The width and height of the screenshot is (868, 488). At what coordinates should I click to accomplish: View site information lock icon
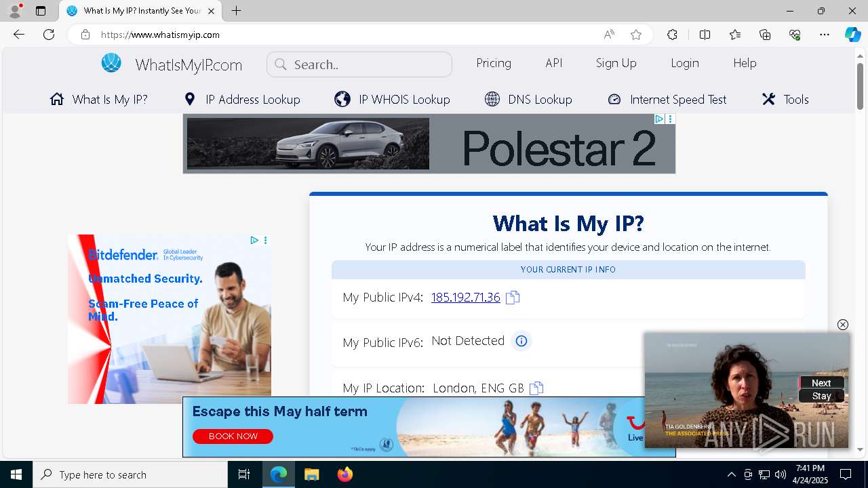[x=85, y=35]
